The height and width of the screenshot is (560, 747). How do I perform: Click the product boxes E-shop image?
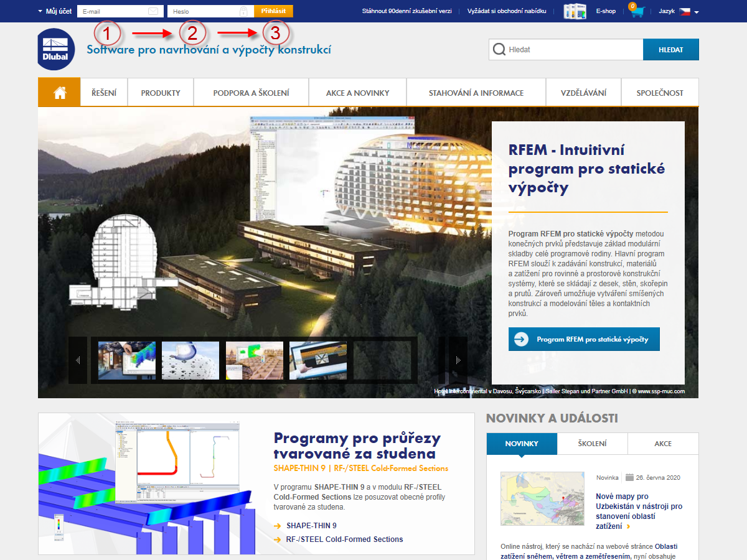pyautogui.click(x=575, y=12)
